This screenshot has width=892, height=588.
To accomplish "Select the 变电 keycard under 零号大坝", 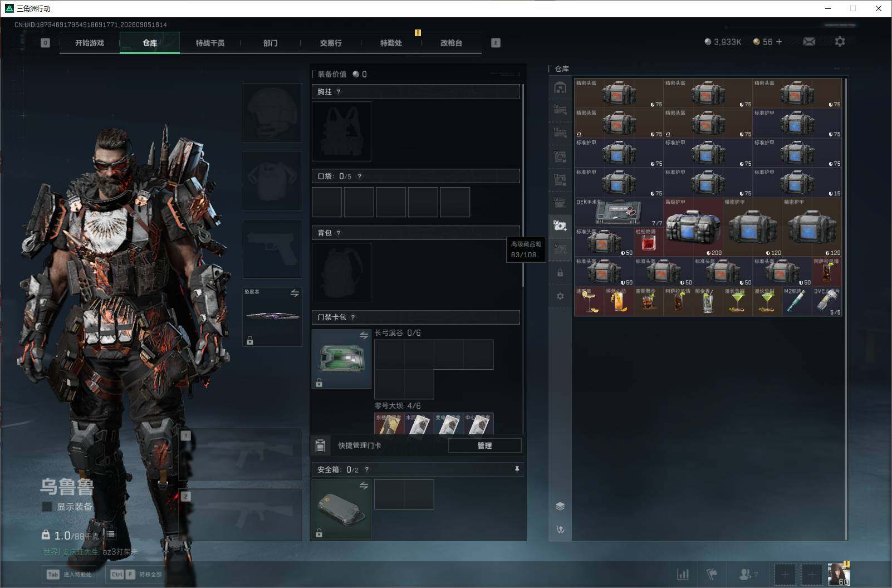I will coord(448,424).
